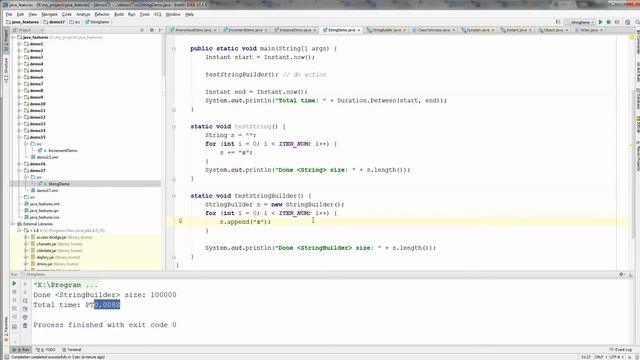Click the Favorites side tool window tab
The image size is (640, 360).
coord(6,329)
